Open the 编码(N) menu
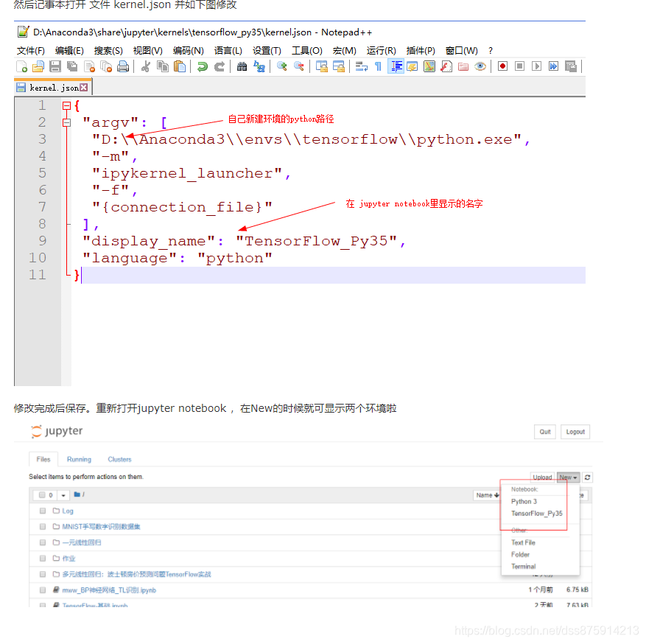The height and width of the screenshot is (644, 646). 189,51
